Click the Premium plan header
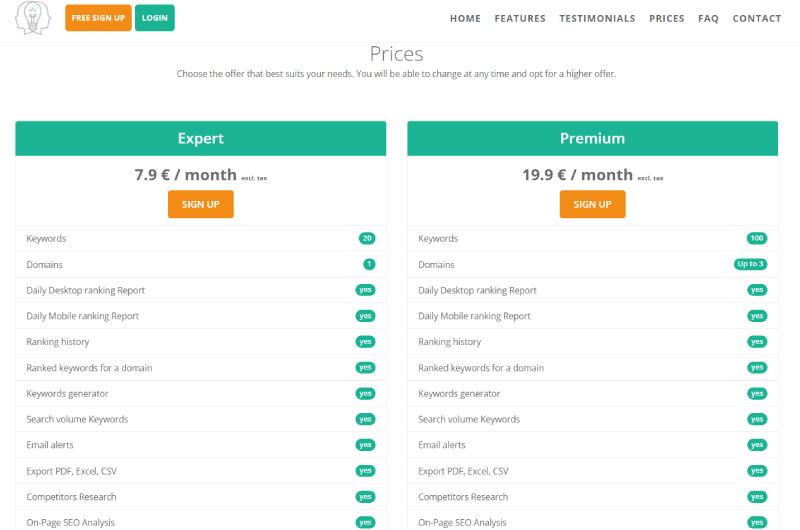The height and width of the screenshot is (530, 800). [x=592, y=138]
